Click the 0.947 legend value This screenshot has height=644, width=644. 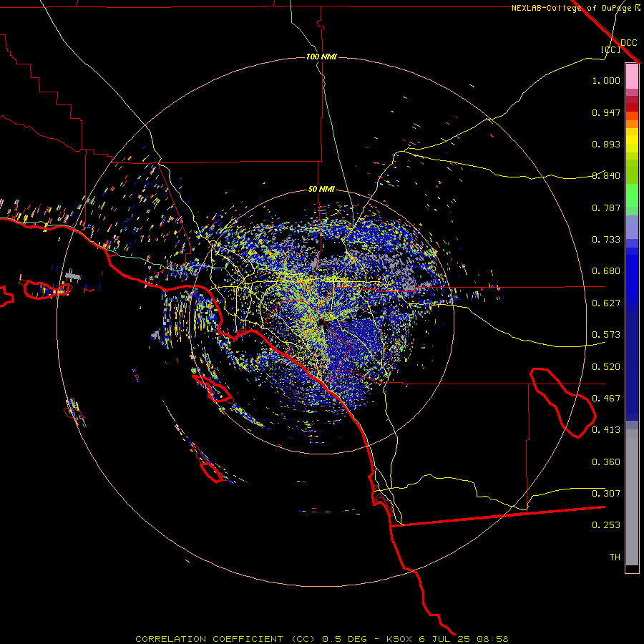coord(606,112)
